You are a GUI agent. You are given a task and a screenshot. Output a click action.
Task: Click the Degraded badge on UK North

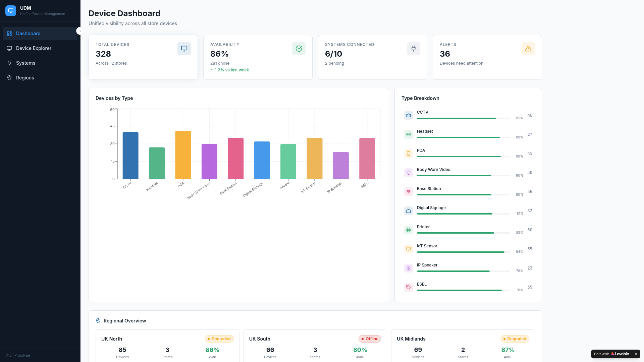(219, 339)
